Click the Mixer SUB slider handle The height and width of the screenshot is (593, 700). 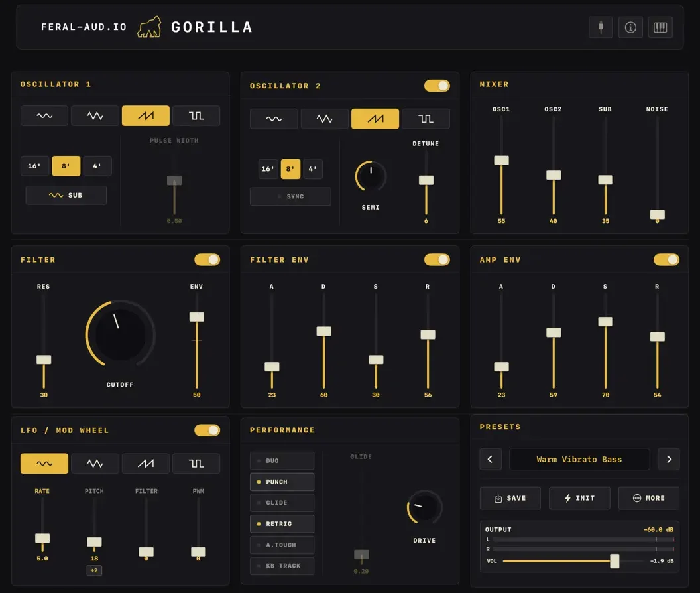(x=605, y=180)
